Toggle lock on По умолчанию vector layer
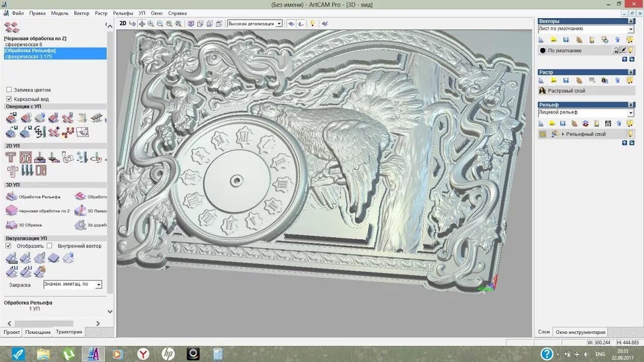This screenshot has width=644, height=362. pos(615,50)
